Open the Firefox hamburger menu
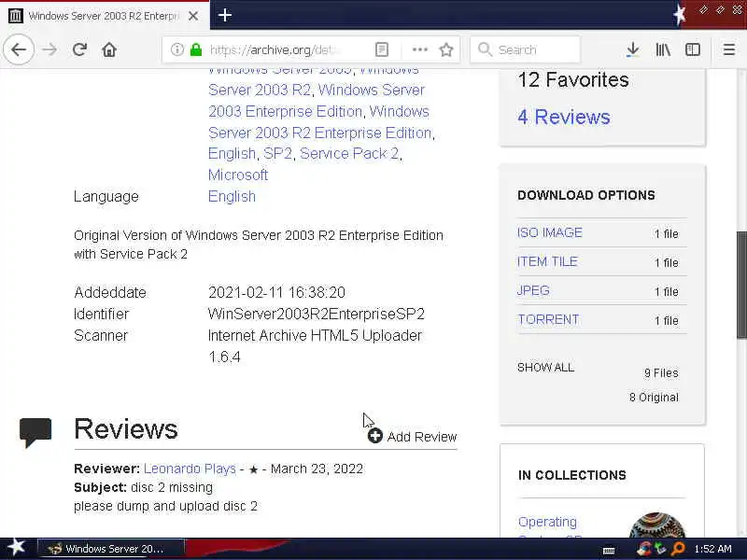This screenshot has width=747, height=560. pos(729,49)
